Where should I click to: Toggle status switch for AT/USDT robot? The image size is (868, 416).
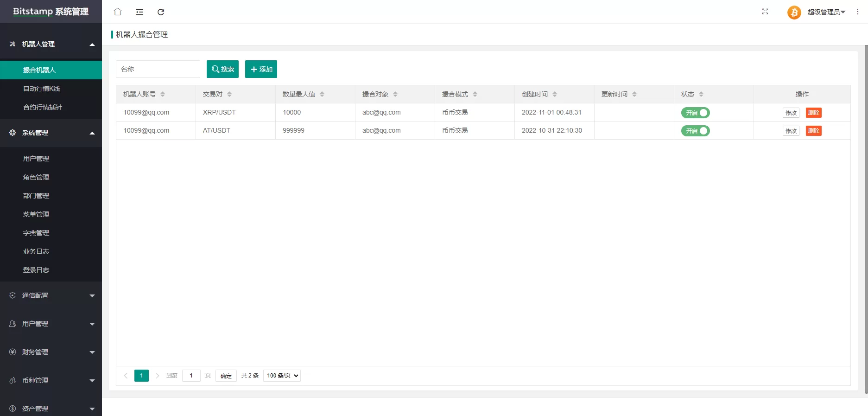(695, 131)
